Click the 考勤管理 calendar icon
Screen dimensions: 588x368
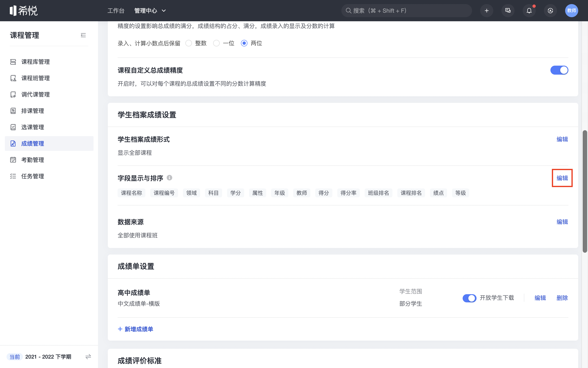(x=13, y=160)
